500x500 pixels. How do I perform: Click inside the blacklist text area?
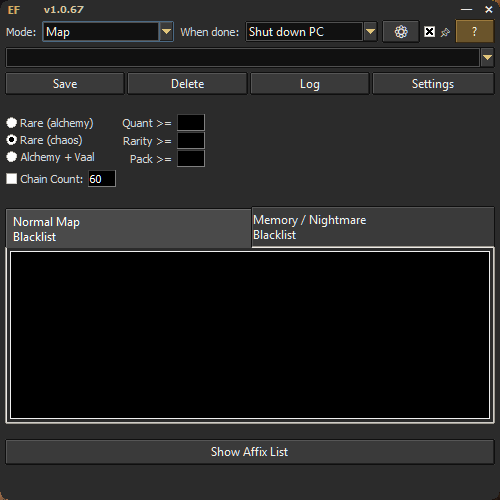point(250,335)
